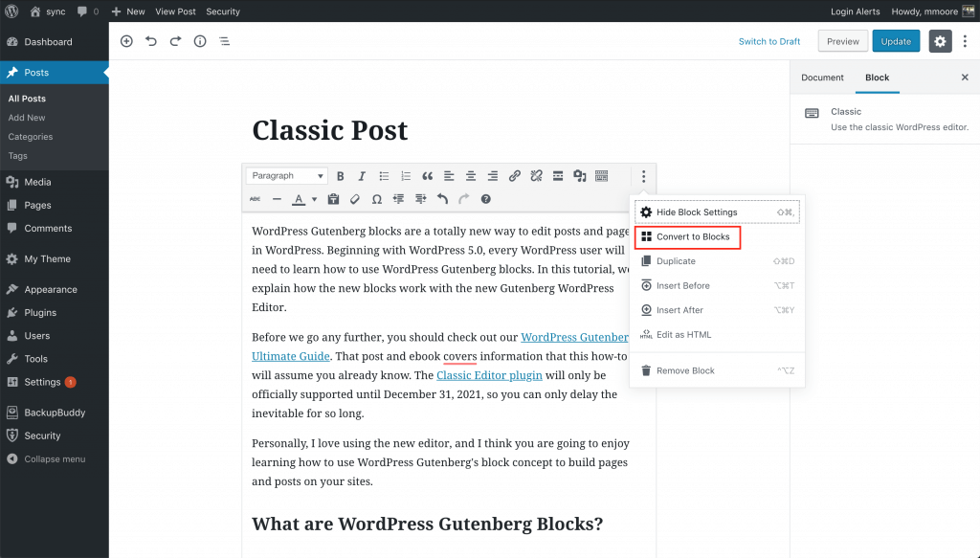Image resolution: width=980 pixels, height=558 pixels.
Task: Open the editor's more tools menu
Action: (965, 41)
